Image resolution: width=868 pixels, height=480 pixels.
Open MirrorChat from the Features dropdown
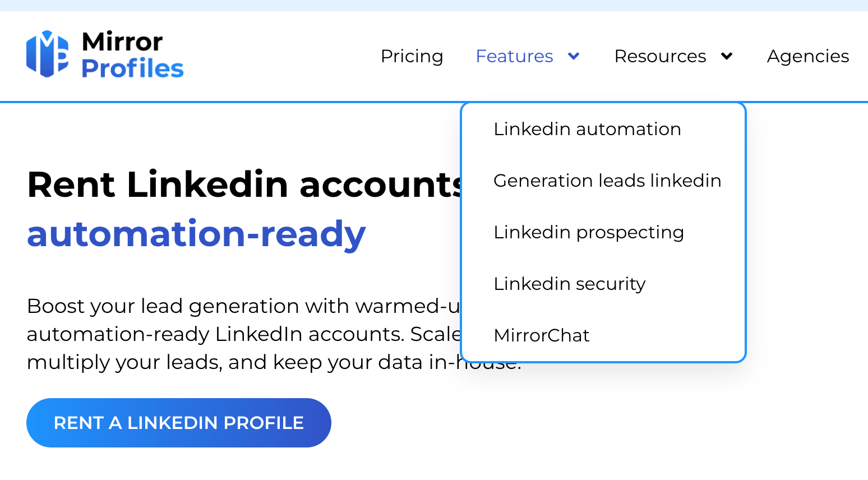coord(542,335)
